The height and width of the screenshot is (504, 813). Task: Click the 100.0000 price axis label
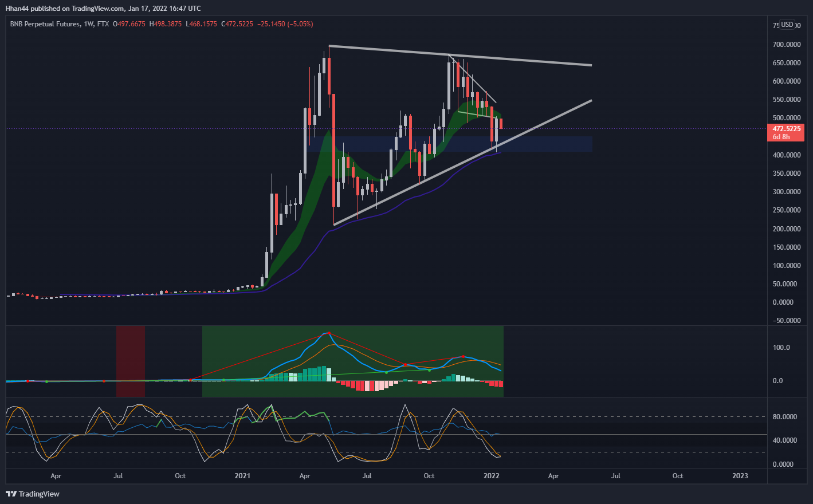click(786, 266)
